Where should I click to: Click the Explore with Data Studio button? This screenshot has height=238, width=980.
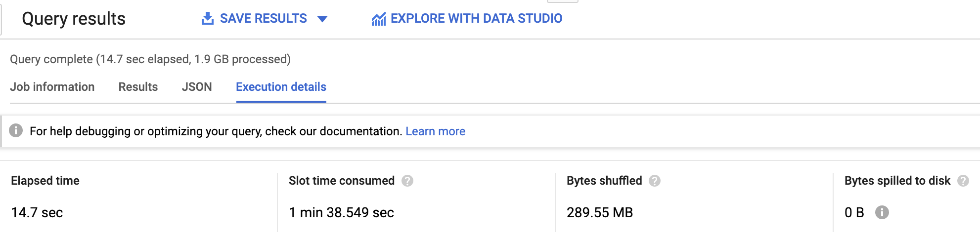click(x=467, y=19)
